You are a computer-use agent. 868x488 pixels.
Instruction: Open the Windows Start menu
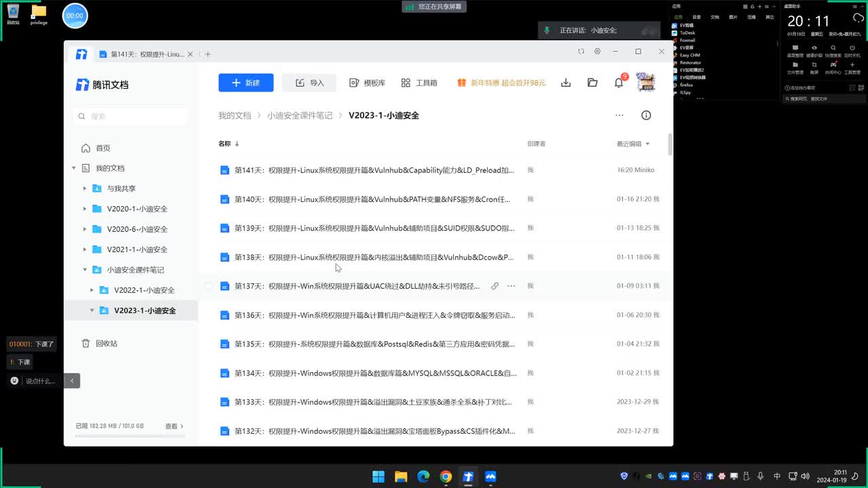tap(378, 476)
